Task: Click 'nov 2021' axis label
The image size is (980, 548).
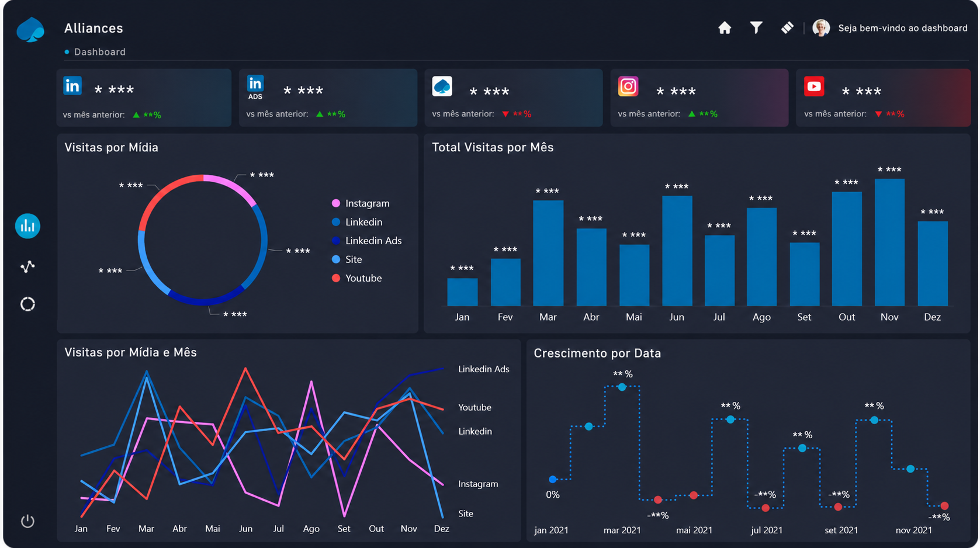Action: click(x=914, y=530)
